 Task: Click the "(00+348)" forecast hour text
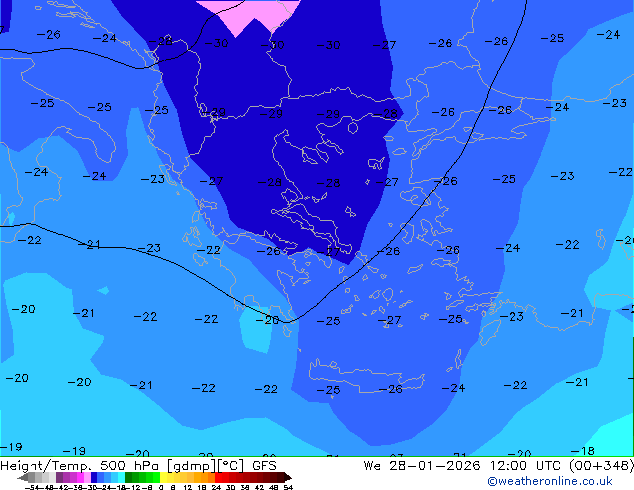(601, 466)
